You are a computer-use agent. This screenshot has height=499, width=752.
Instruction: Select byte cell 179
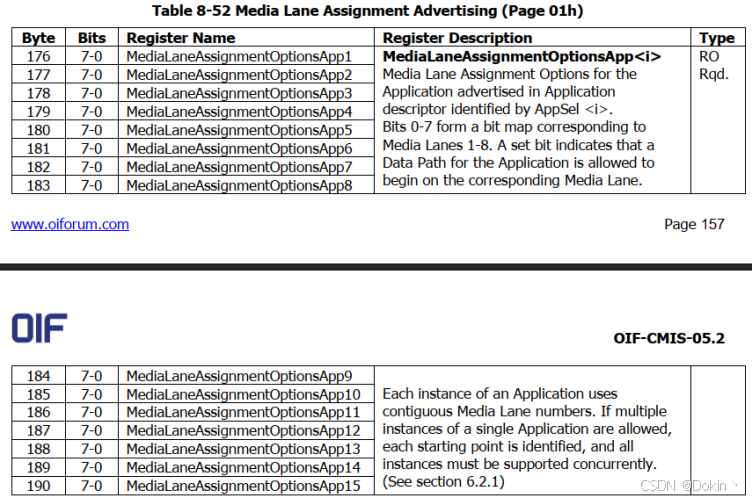pos(38,111)
